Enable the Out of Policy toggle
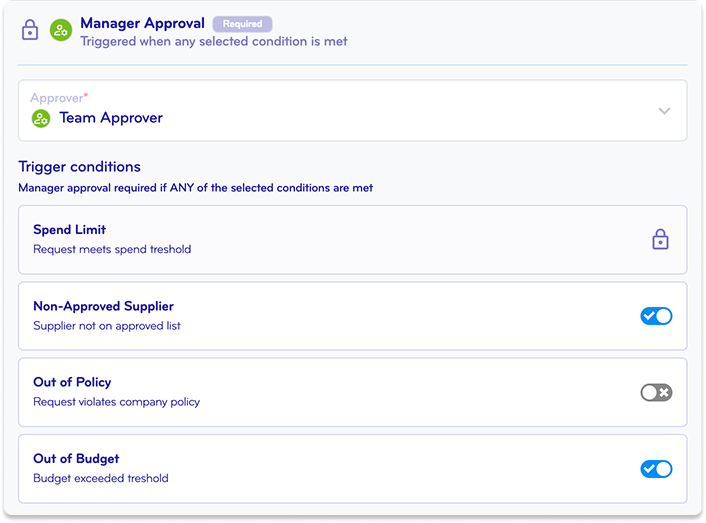 click(x=656, y=392)
